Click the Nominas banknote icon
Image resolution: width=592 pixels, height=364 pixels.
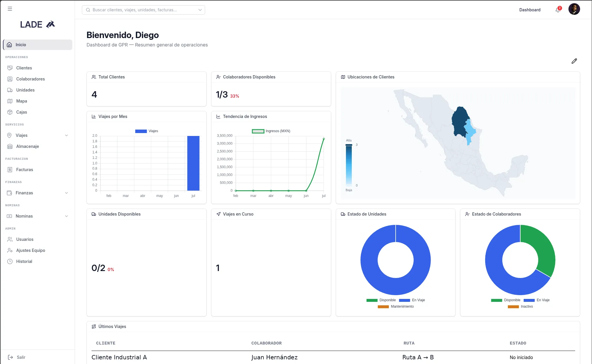click(x=9, y=216)
